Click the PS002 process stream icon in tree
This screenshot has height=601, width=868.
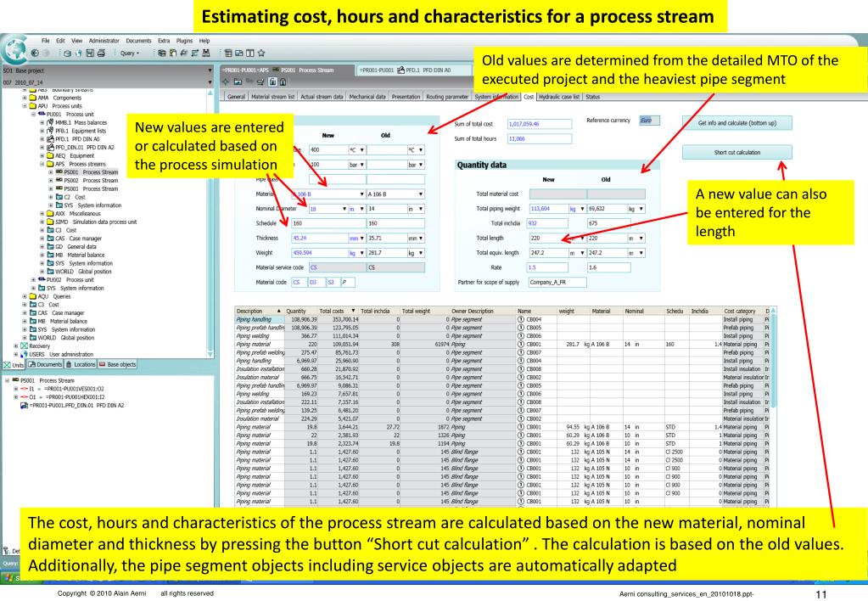[59, 180]
